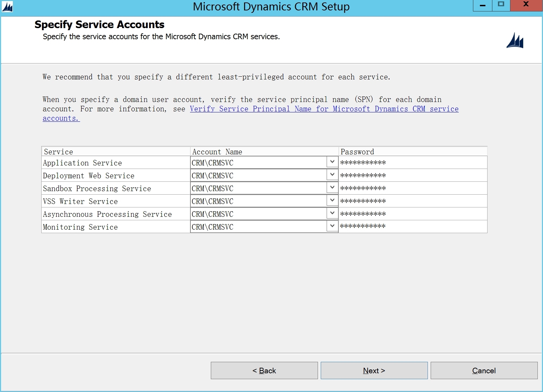Proceed with the Next button

(x=374, y=370)
